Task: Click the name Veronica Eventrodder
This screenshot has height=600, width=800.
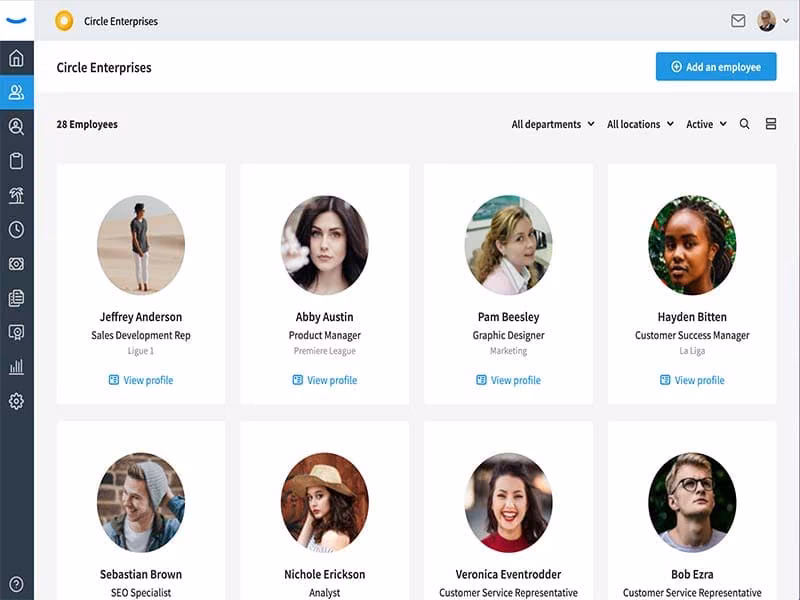Action: pyautogui.click(x=508, y=574)
